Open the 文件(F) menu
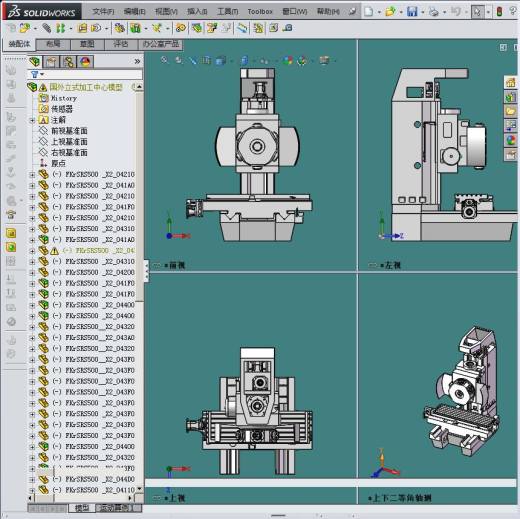This screenshot has height=519, width=520. coord(103,12)
